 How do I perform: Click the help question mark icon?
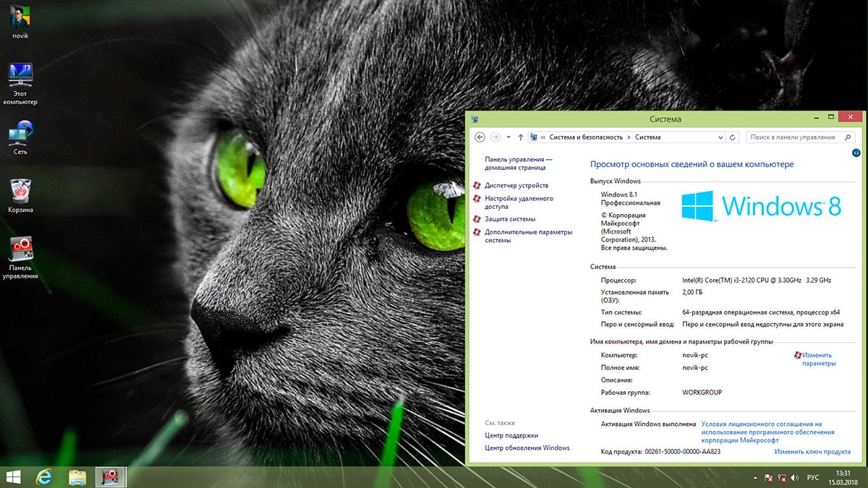click(856, 153)
